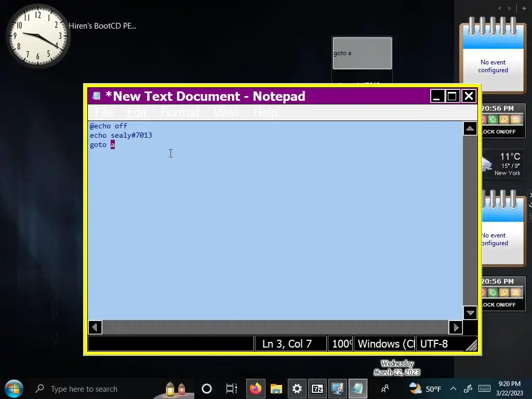532x399 pixels.
Task: Launch Firefox from the taskbar
Action: (x=256, y=389)
